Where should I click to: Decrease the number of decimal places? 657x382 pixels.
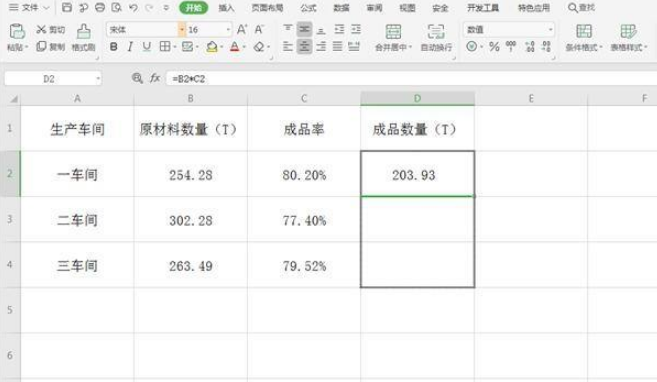tap(546, 46)
